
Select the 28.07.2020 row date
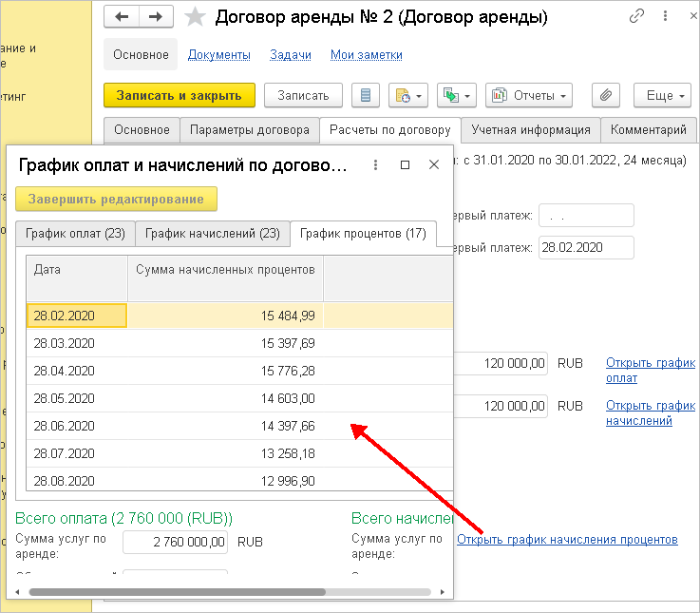click(77, 454)
